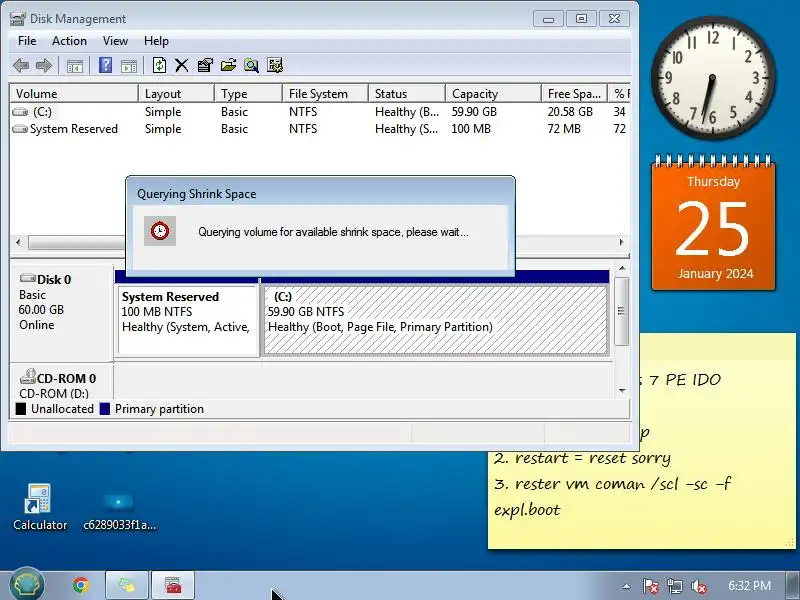Click the Disk Management title bar icon

point(18,19)
